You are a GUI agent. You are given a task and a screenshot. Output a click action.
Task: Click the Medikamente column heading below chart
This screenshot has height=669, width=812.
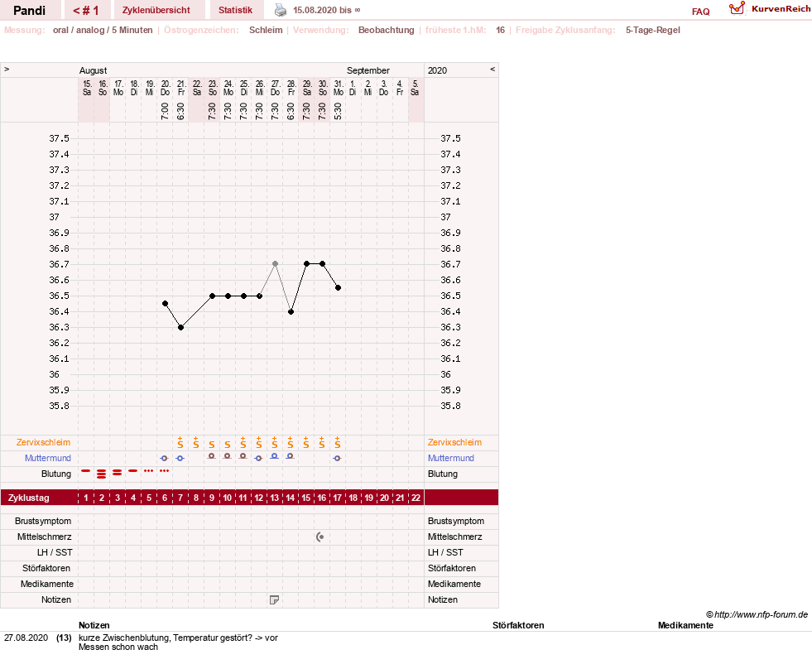click(x=685, y=625)
